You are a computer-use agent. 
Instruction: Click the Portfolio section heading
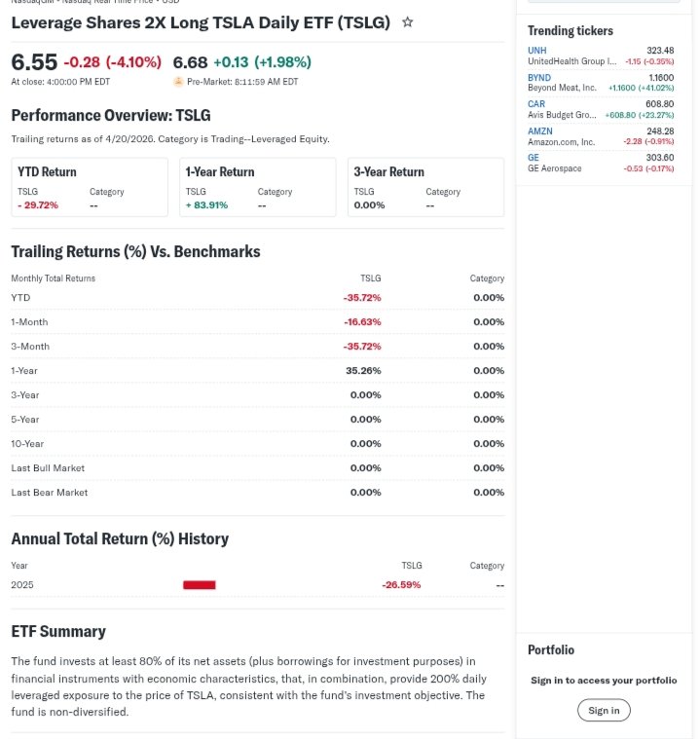551,649
